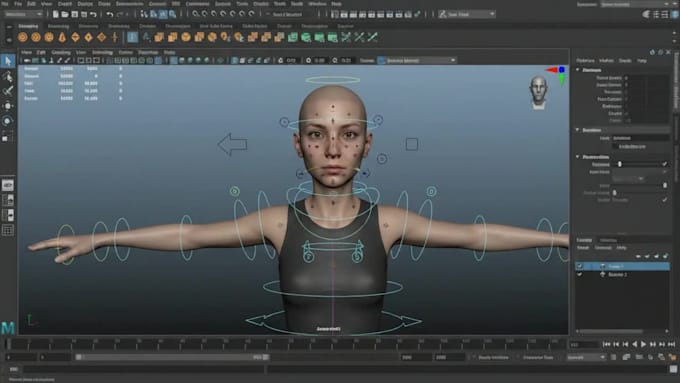Toggle component selection mode highlighted icon

[x=163, y=14]
